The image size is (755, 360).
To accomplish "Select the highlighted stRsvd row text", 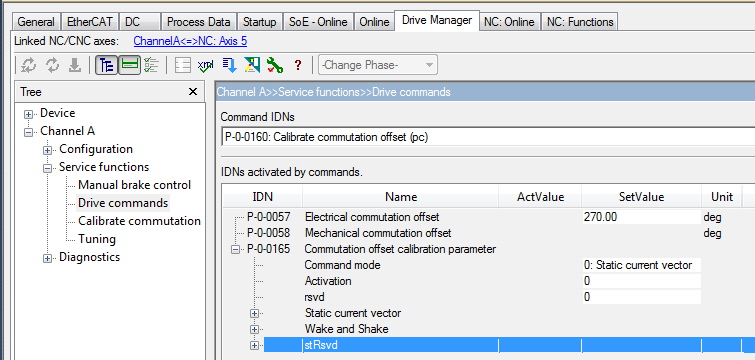I will [321, 346].
